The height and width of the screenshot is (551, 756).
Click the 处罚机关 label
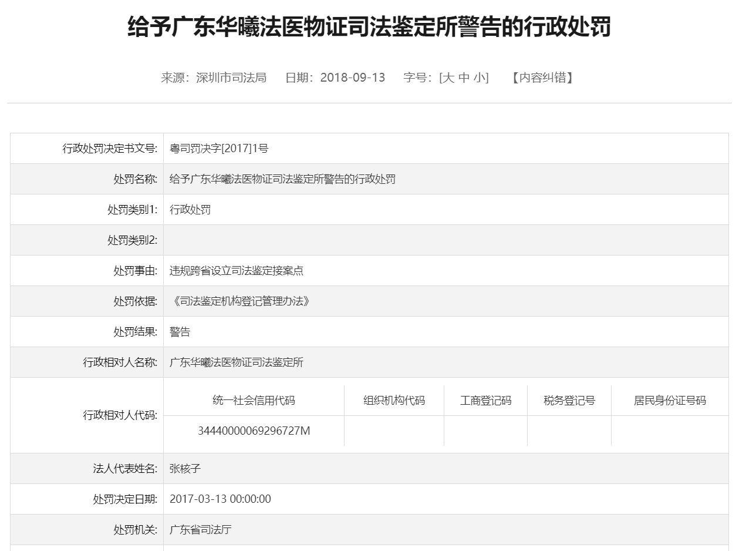click(x=136, y=530)
